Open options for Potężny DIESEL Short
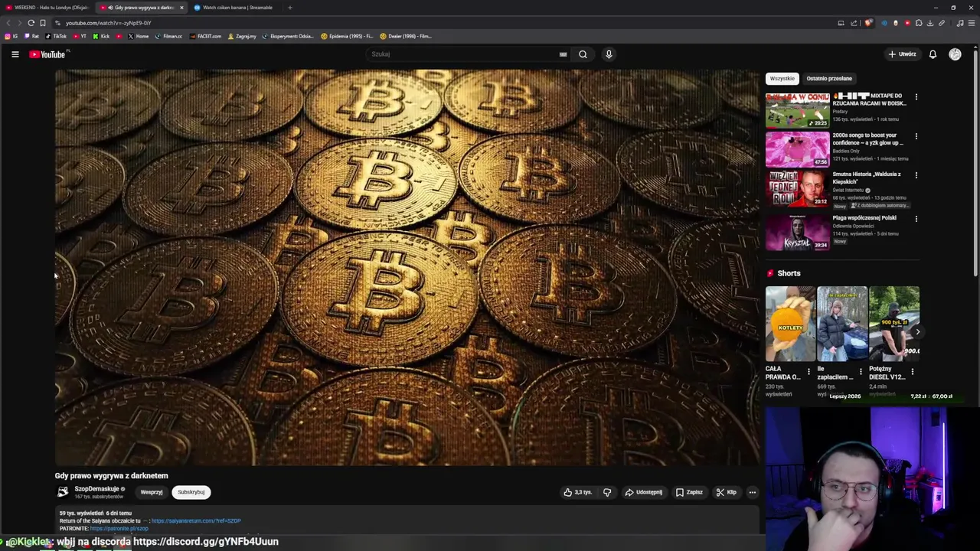This screenshot has height=551, width=980. click(912, 372)
